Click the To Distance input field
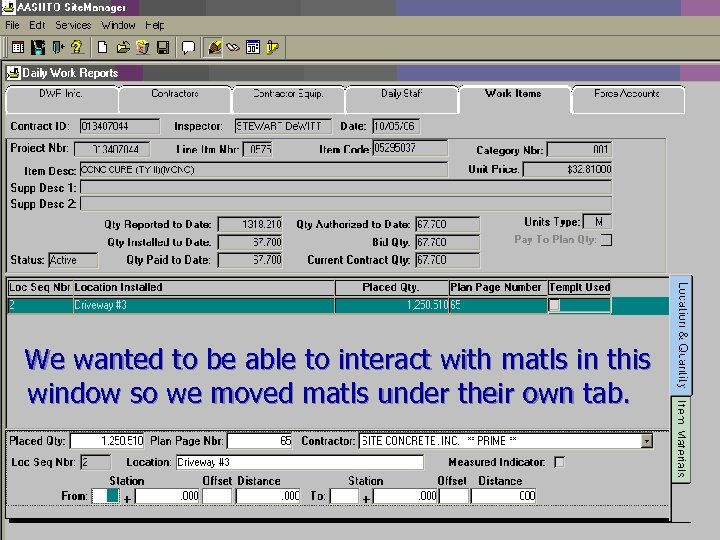 click(x=503, y=496)
